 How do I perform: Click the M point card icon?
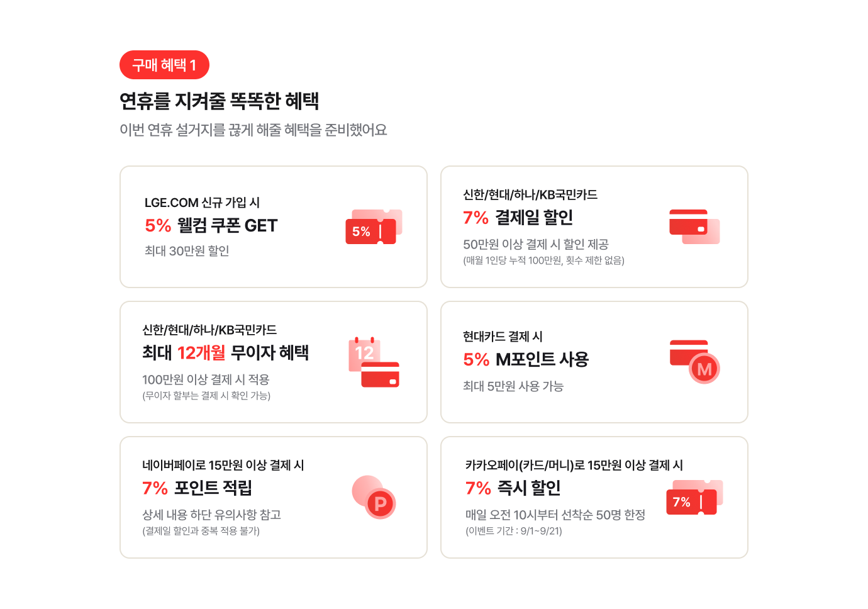(x=694, y=362)
